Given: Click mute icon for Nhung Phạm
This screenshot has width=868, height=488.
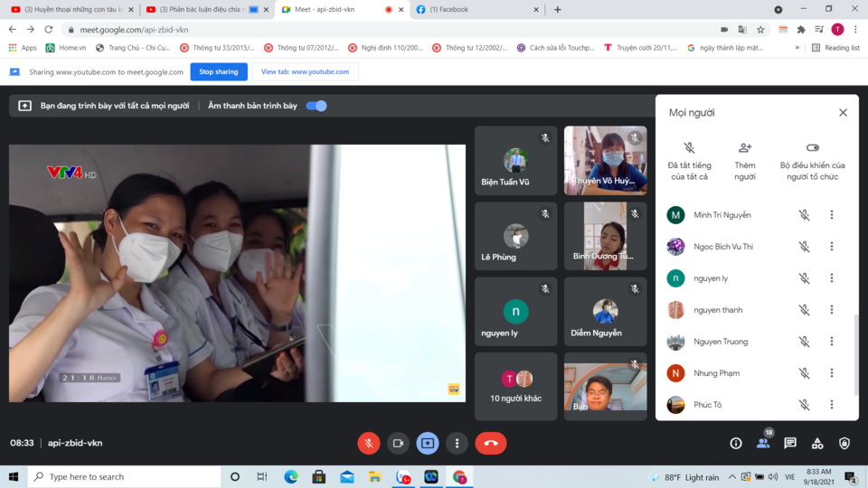Looking at the screenshot, I should (x=805, y=373).
